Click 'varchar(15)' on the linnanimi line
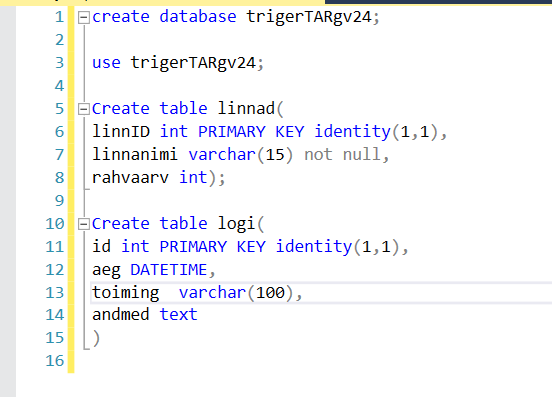The width and height of the screenshot is (552, 397). click(240, 155)
